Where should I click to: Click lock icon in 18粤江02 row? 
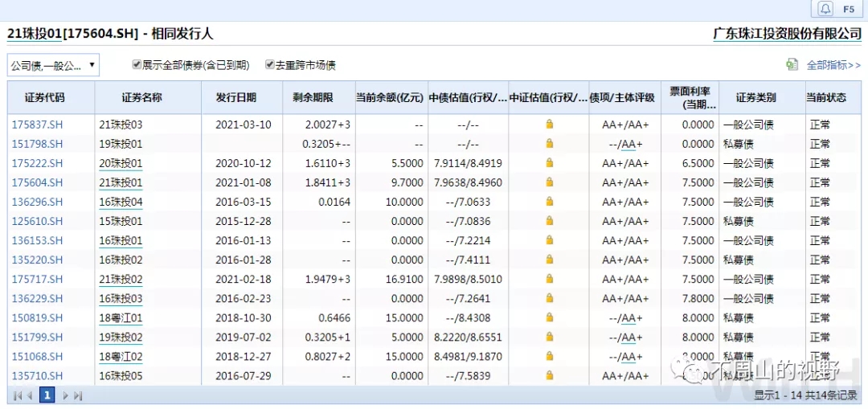(x=549, y=357)
